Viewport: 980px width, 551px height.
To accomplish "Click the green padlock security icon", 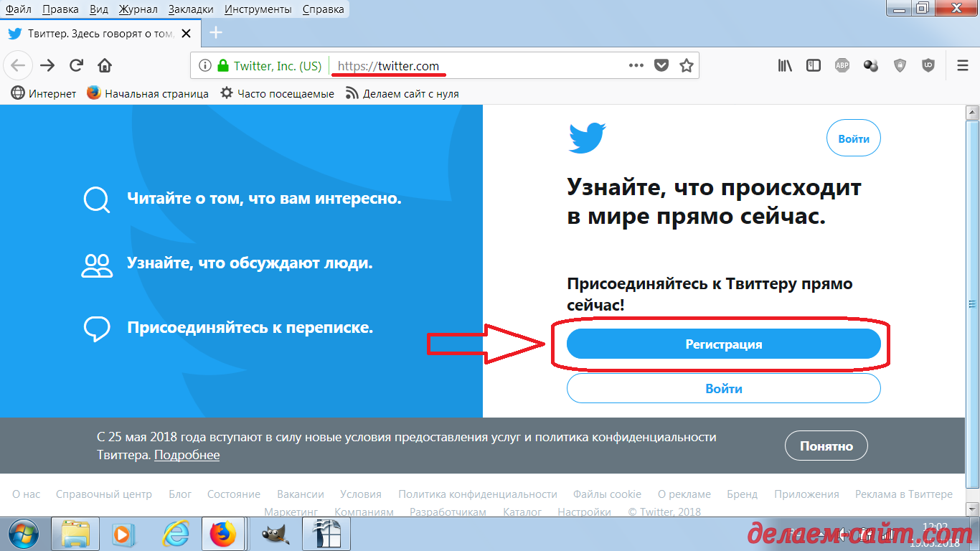I will (223, 66).
